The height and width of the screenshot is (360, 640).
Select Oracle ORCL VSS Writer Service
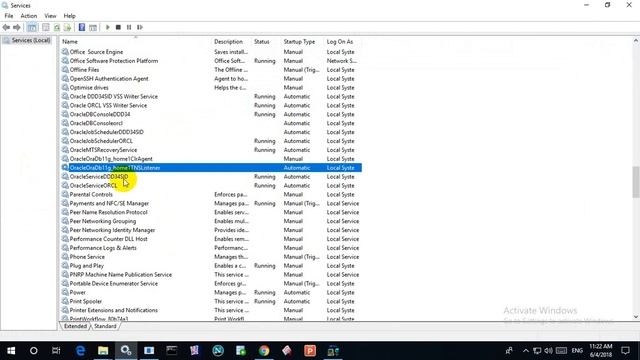pyautogui.click(x=211, y=105)
